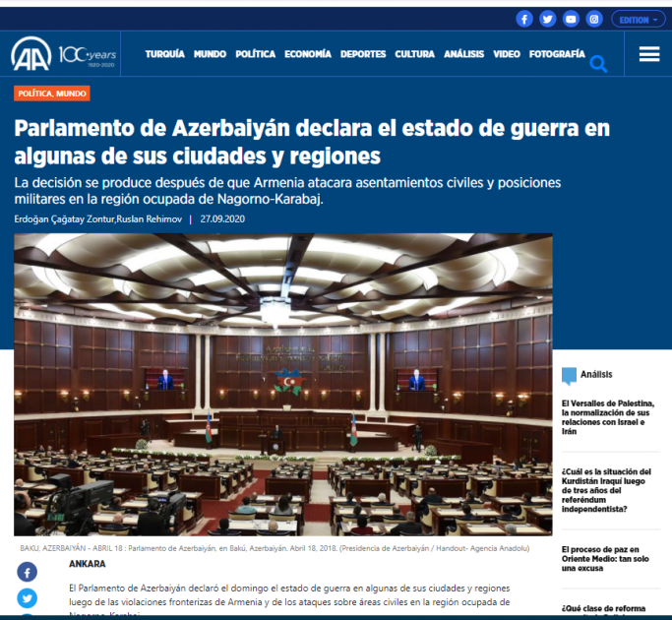Open the YouTube icon in top bar

click(x=571, y=20)
